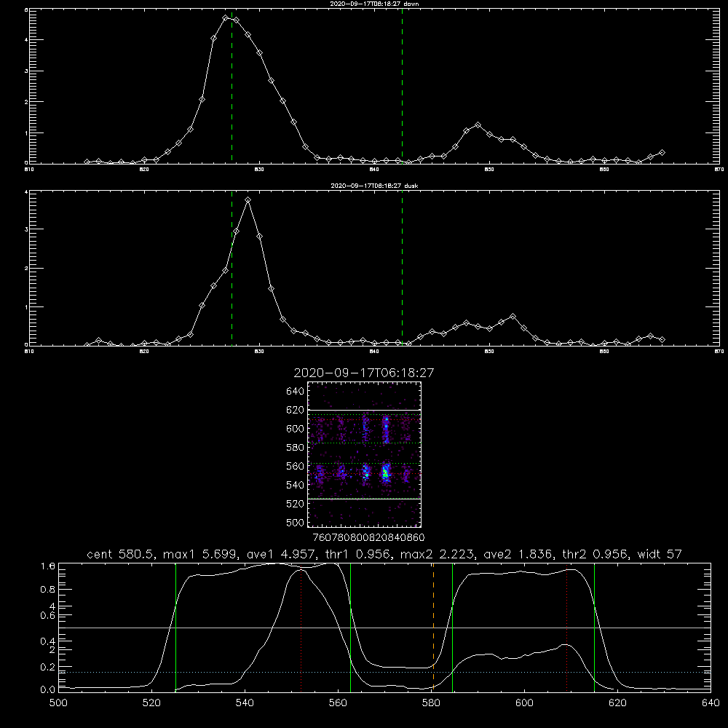Click the dusk plot title '2020-09-17T06:18:27 dusk'
728x728 pixels.
(374, 186)
